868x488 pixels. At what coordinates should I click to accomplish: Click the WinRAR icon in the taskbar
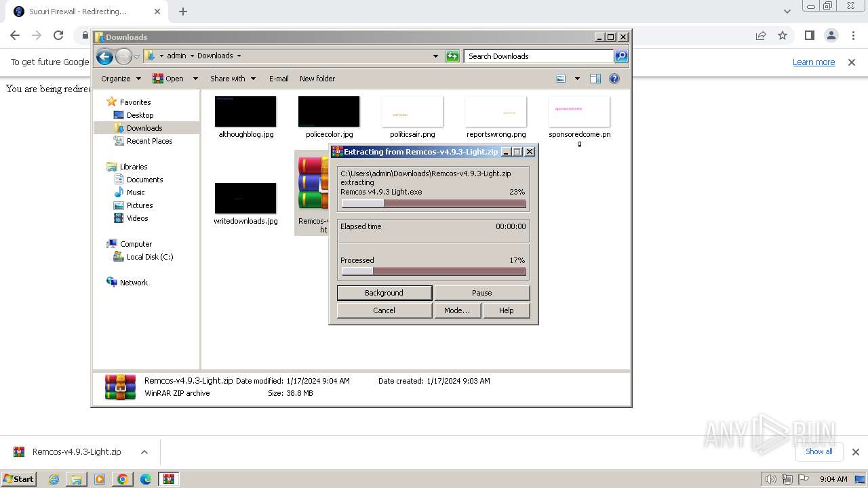pyautogui.click(x=168, y=479)
